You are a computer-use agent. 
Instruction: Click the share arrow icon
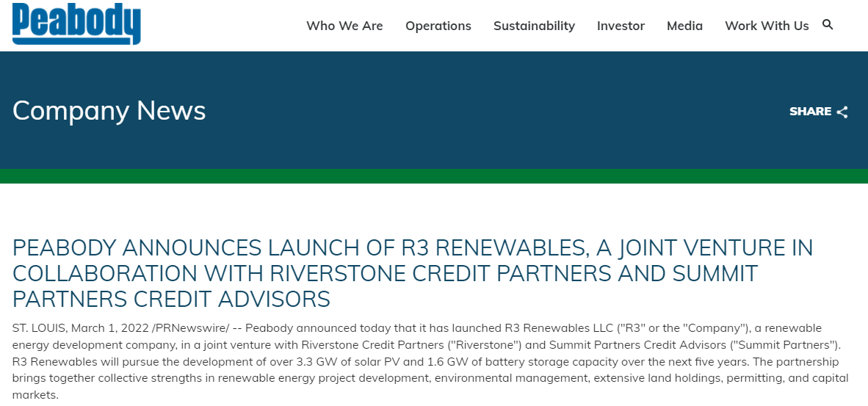842,112
